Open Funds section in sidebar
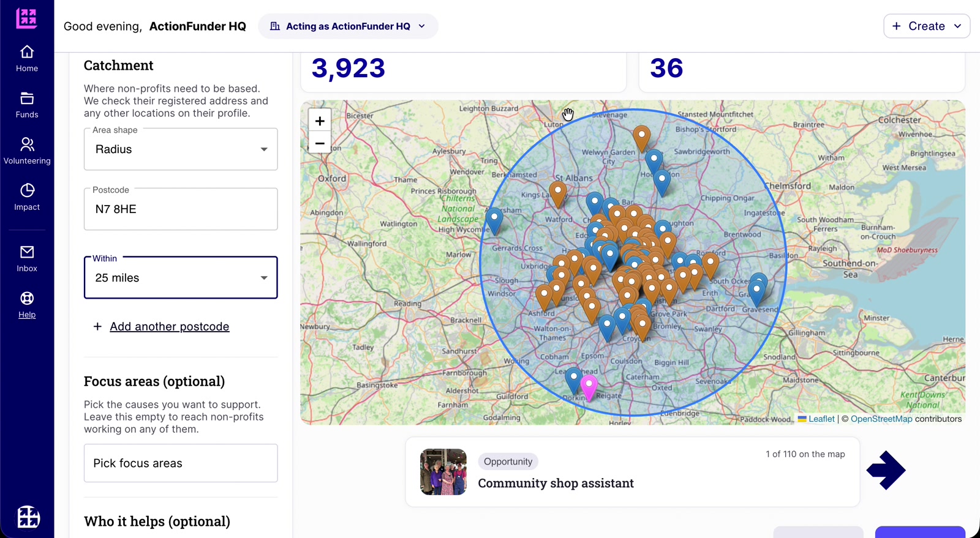Viewport: 980px width, 538px height. pos(27,105)
